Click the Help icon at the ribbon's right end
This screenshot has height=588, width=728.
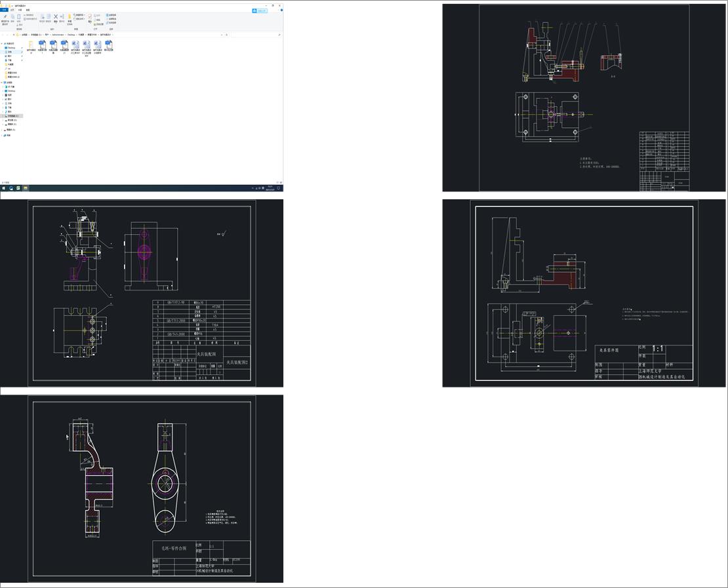pos(281,10)
